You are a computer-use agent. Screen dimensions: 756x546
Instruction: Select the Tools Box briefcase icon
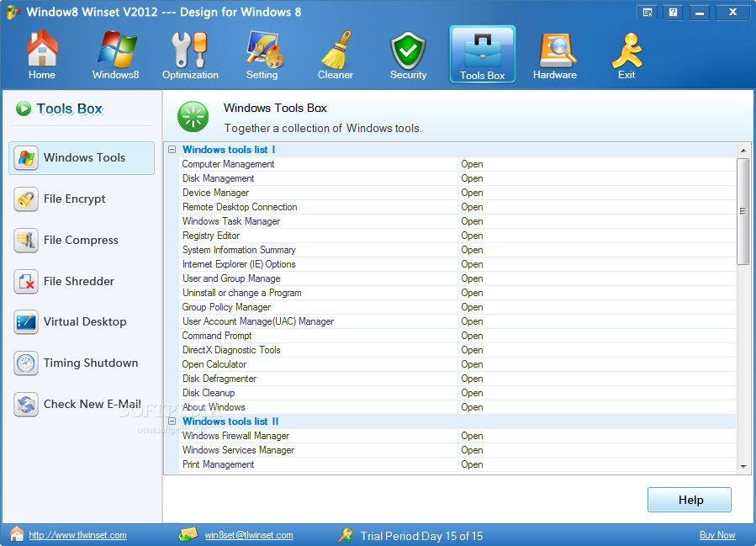coord(482,51)
